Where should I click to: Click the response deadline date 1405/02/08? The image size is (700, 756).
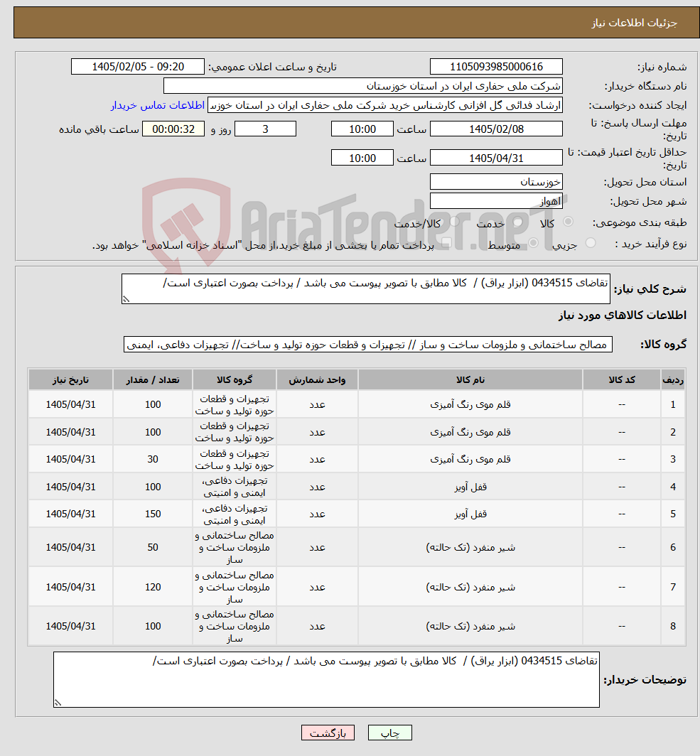pyautogui.click(x=496, y=129)
